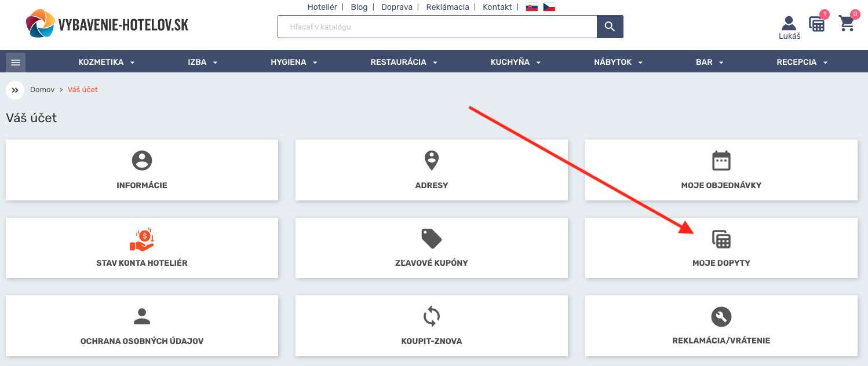Screen dimensions: 868x366
Task: Expand the Reštaurácia dropdown menu
Action: (404, 62)
